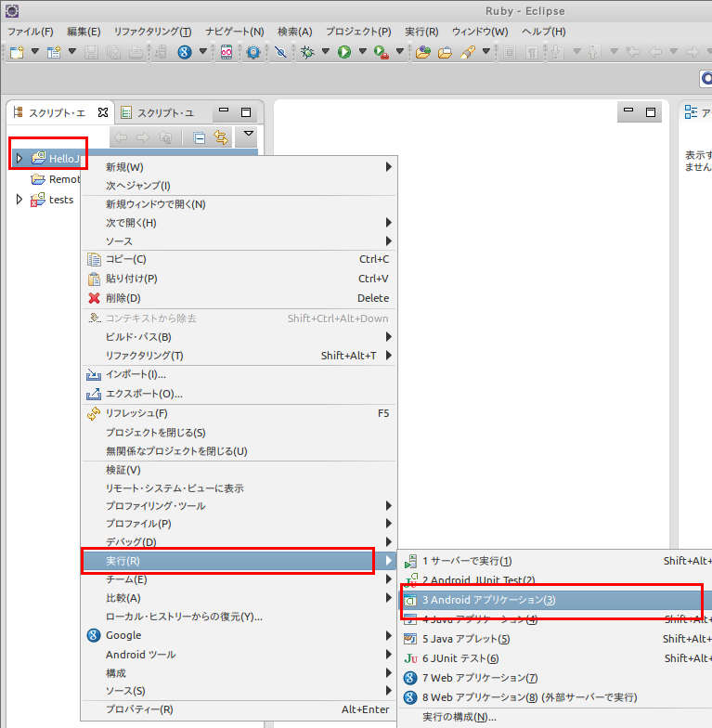This screenshot has height=728, width=712.
Task: Click the pencil search toolbar icon
Action: 468,52
